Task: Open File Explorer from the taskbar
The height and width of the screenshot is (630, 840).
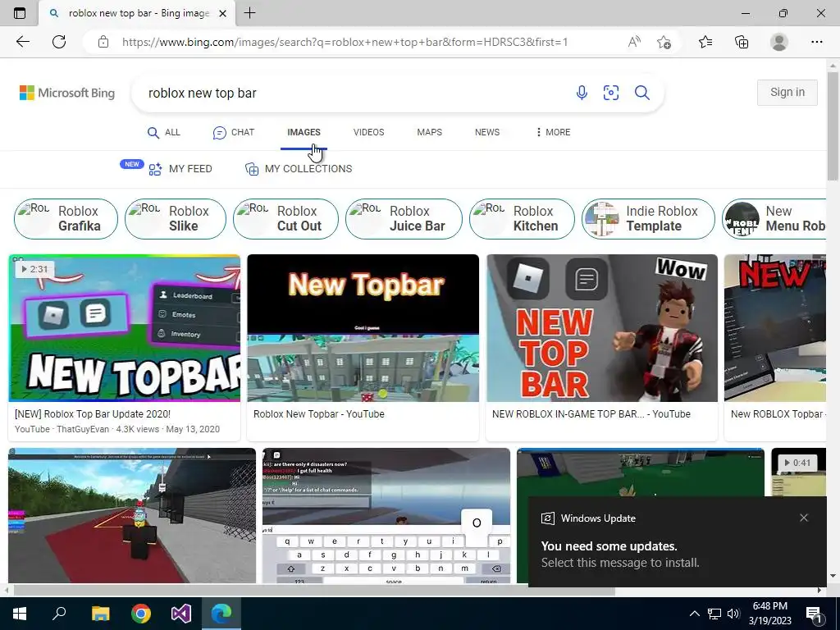Action: click(x=100, y=614)
